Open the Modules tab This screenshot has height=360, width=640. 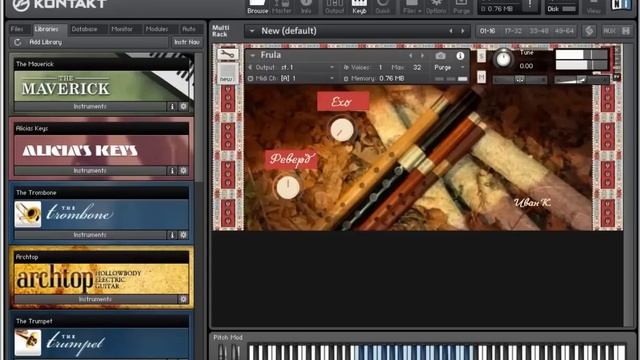coord(157,29)
